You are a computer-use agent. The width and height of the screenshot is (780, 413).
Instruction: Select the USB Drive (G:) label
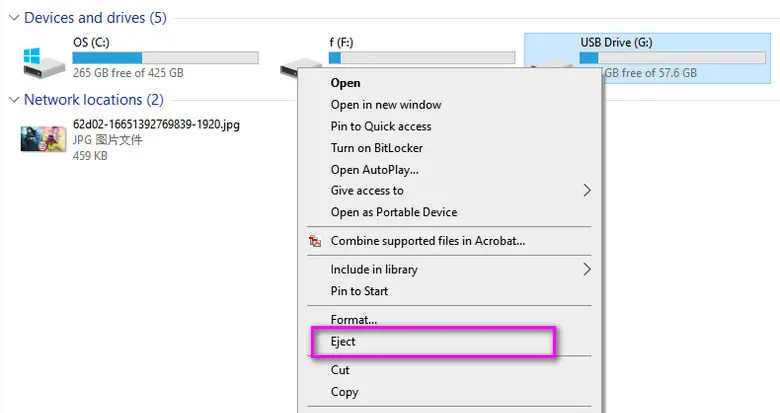pos(616,42)
